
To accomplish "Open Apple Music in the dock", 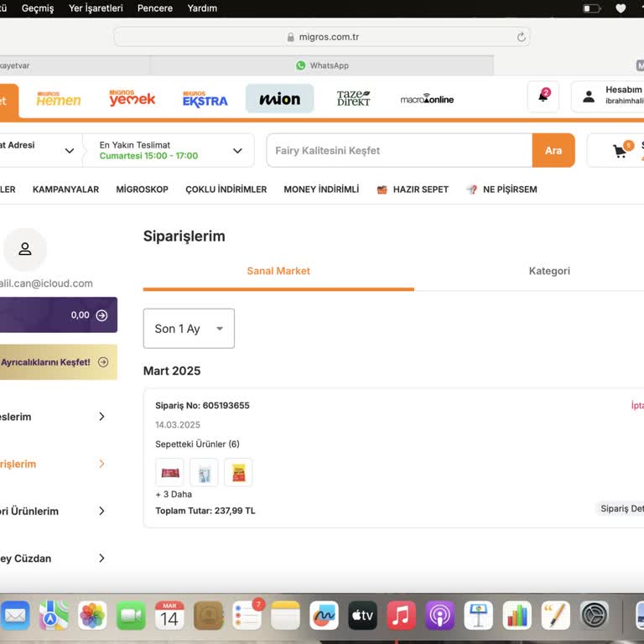I will pyautogui.click(x=401, y=615).
